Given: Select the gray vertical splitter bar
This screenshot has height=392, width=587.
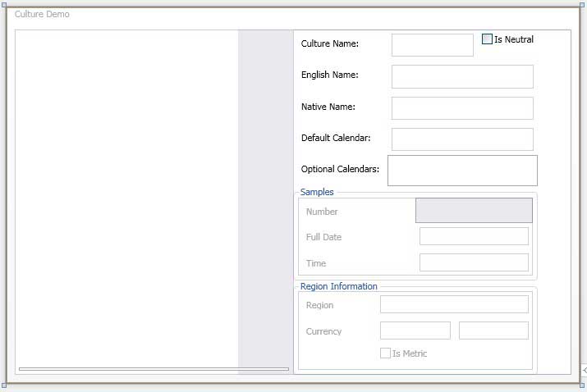Looking at the screenshot, I should click(x=265, y=197).
